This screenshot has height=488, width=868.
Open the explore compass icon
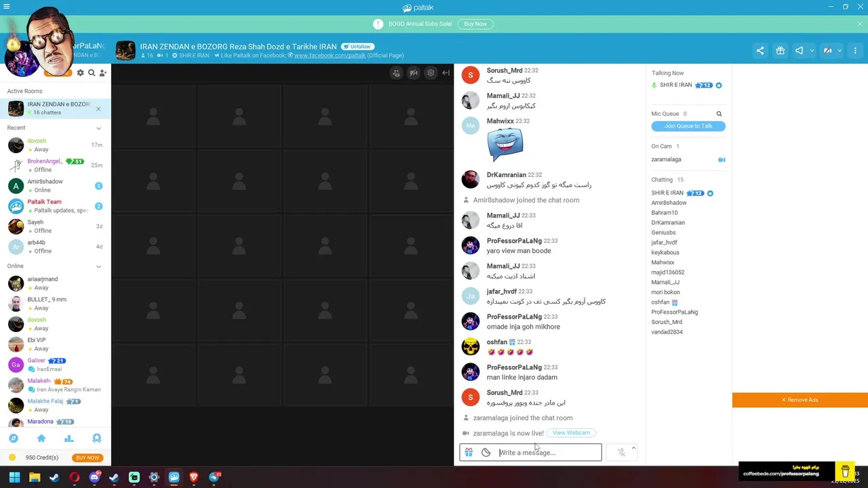(14, 439)
